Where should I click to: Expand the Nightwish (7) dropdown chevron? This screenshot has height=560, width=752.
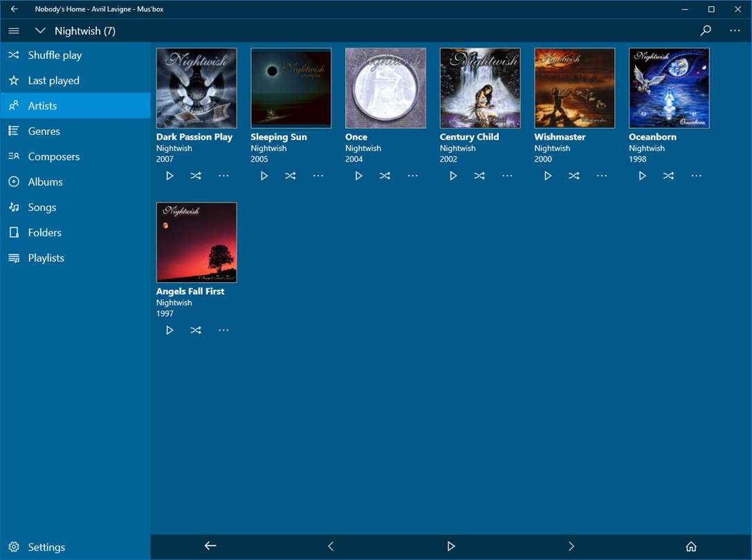click(x=40, y=30)
